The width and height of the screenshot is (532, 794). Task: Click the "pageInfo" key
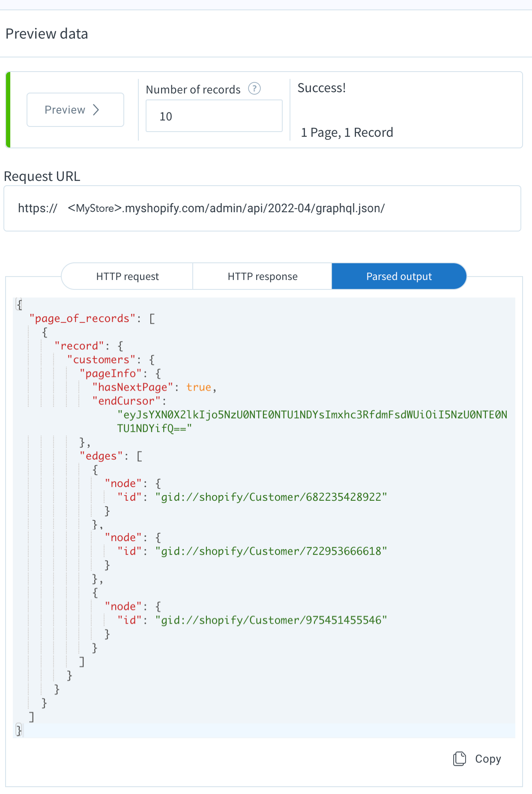(111, 373)
